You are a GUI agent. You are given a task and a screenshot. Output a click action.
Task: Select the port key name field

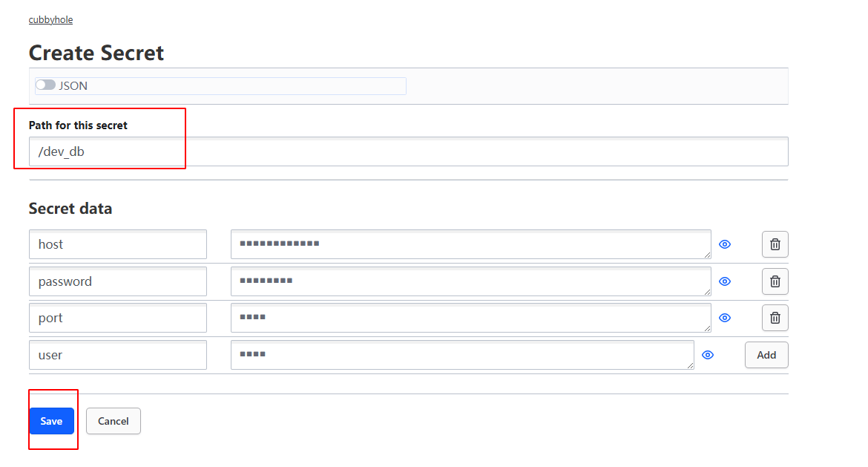click(x=117, y=318)
